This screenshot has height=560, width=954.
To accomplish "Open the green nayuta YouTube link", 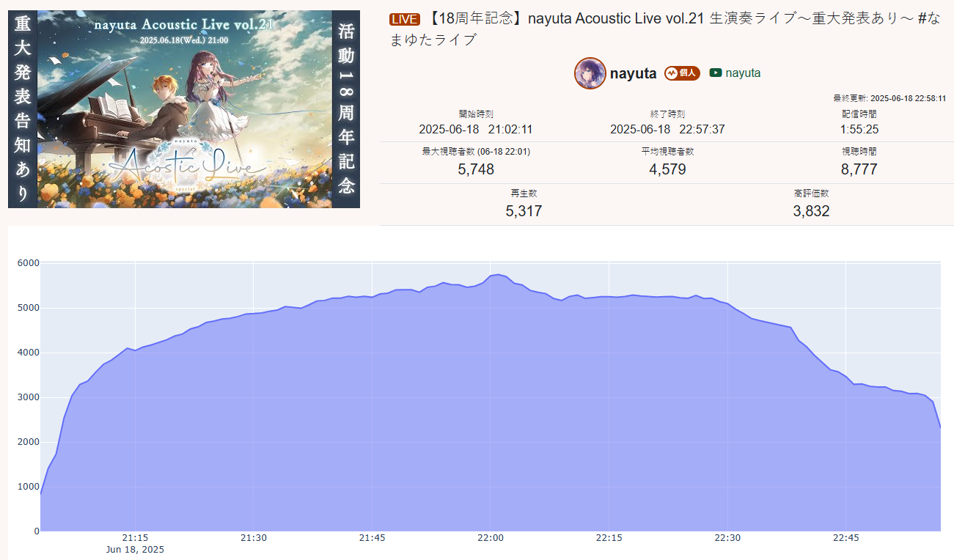I will click(x=743, y=73).
